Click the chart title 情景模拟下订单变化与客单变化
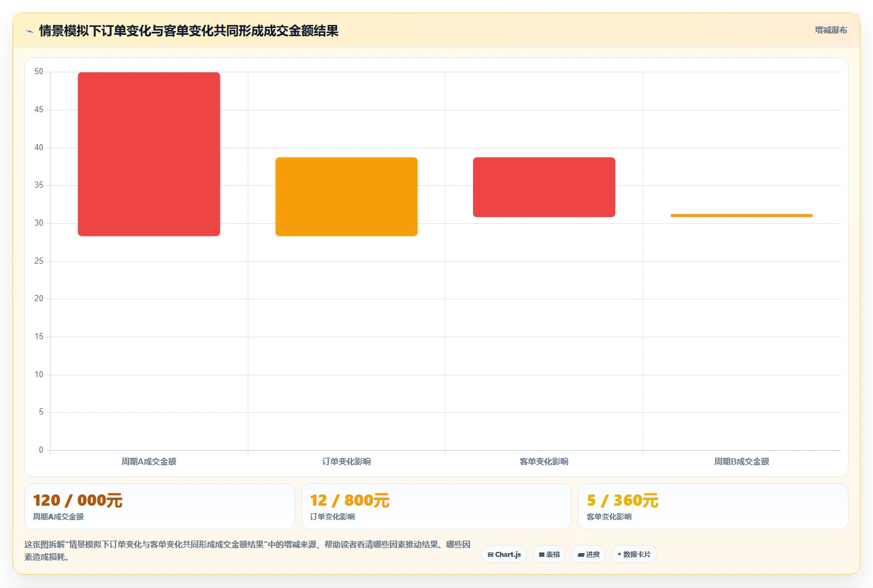Image resolution: width=873 pixels, height=588 pixels. click(x=188, y=31)
